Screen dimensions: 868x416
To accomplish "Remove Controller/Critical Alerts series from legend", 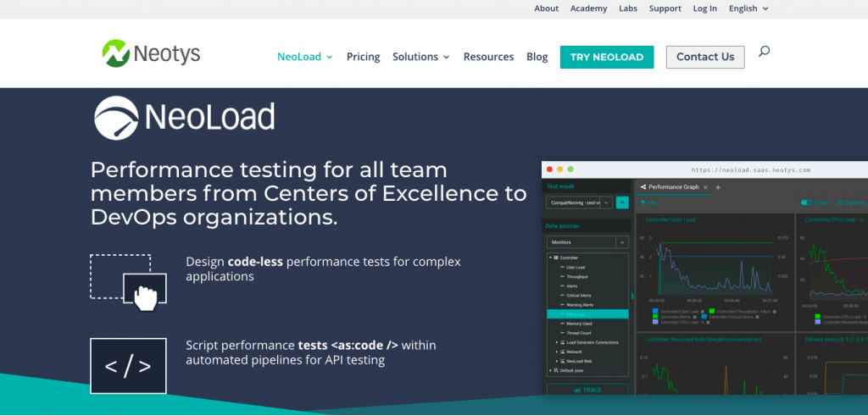I will [757, 317].
